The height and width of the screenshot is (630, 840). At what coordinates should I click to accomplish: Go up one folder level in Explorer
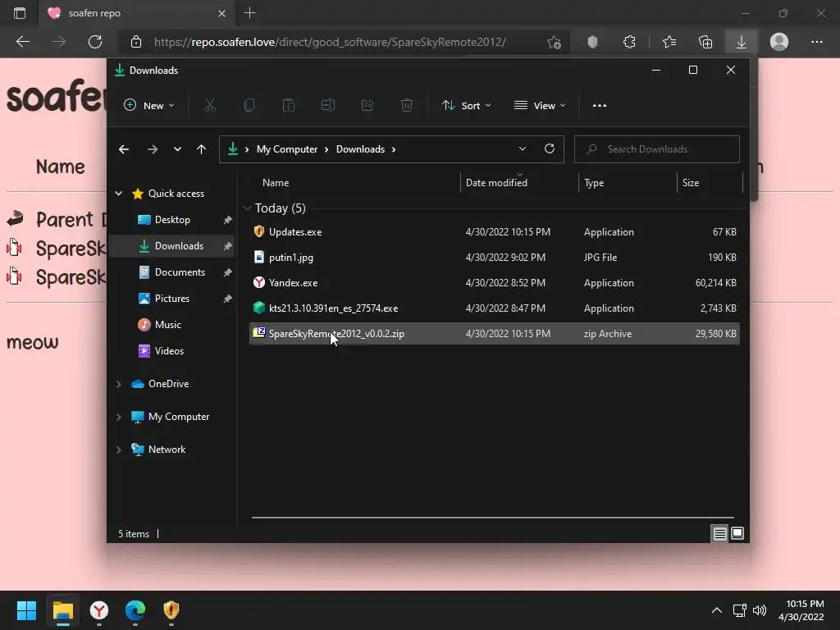click(202, 149)
